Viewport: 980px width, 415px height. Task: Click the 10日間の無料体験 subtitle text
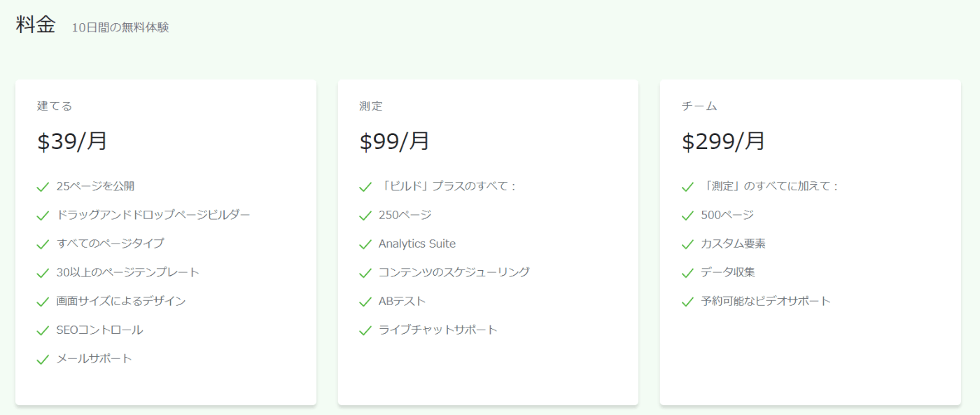pyautogui.click(x=120, y=28)
